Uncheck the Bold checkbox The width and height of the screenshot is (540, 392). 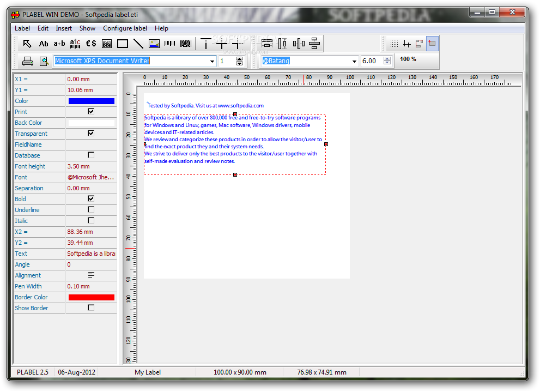click(x=91, y=198)
